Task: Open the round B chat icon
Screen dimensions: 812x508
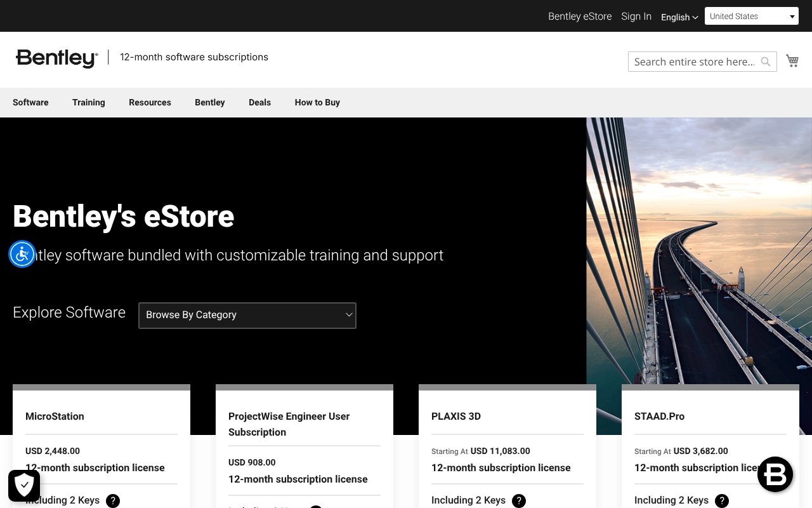Action: 775,474
